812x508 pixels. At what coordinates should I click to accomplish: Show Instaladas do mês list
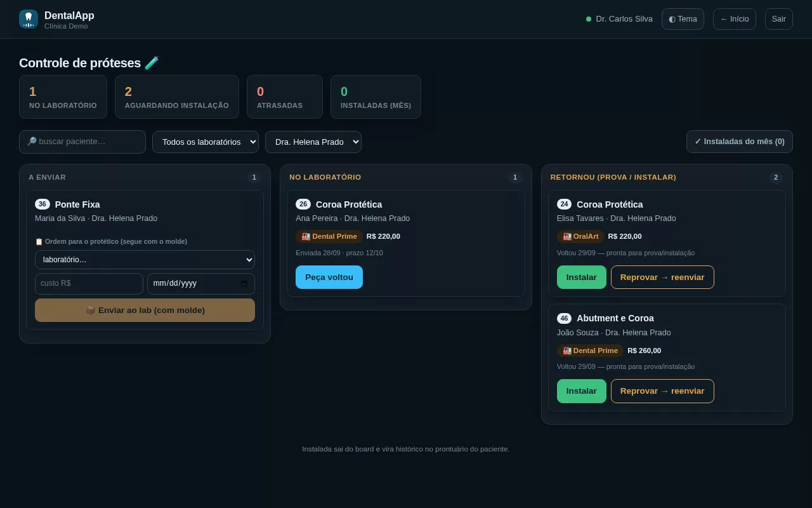point(740,142)
